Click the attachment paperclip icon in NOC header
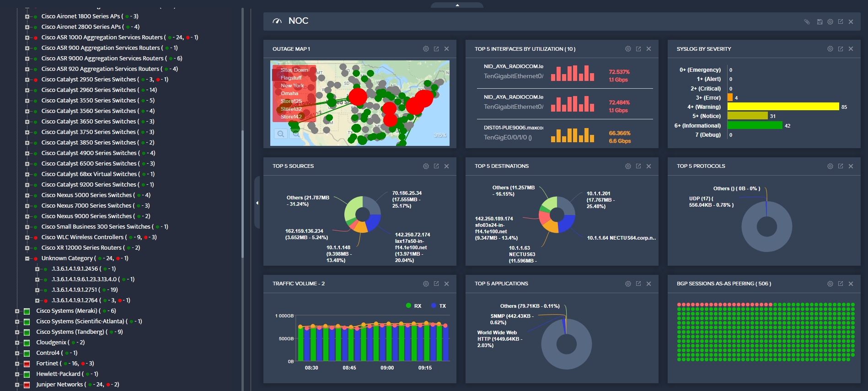 [807, 21]
